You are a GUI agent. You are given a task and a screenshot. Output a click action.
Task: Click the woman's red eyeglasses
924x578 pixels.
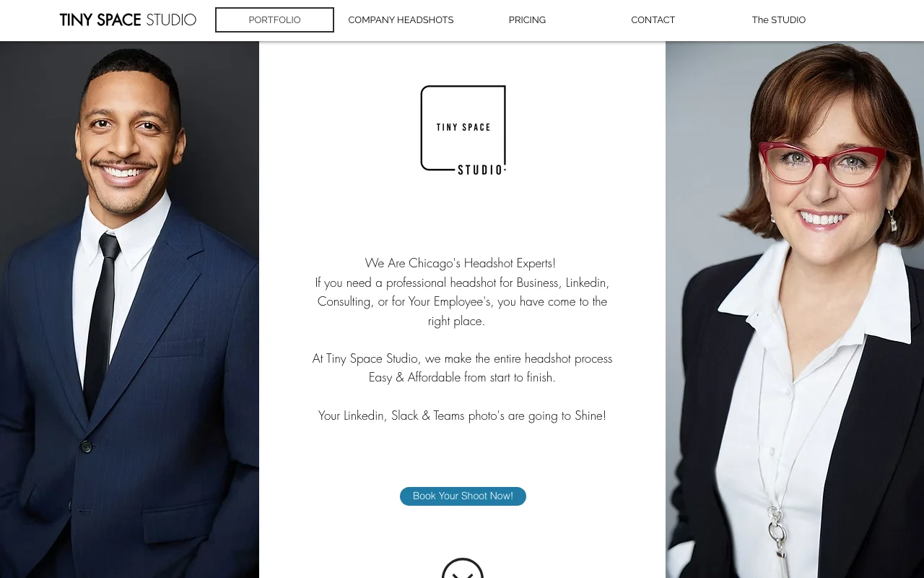pos(823,163)
